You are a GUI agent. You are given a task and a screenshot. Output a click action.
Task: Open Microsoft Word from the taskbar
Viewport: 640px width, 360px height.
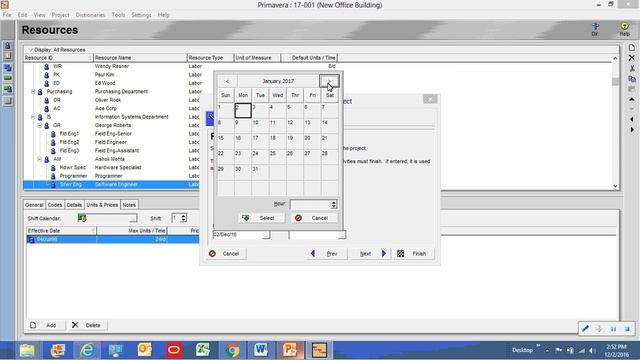click(x=260, y=350)
